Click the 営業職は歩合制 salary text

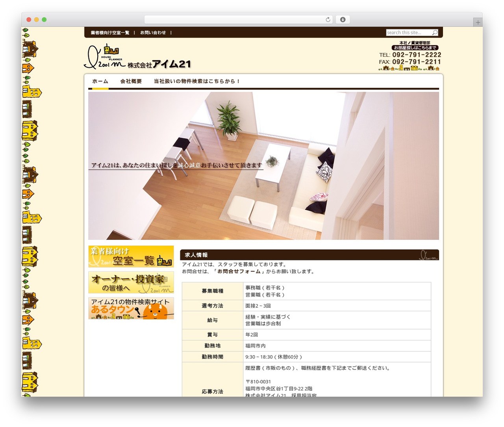[x=263, y=324]
